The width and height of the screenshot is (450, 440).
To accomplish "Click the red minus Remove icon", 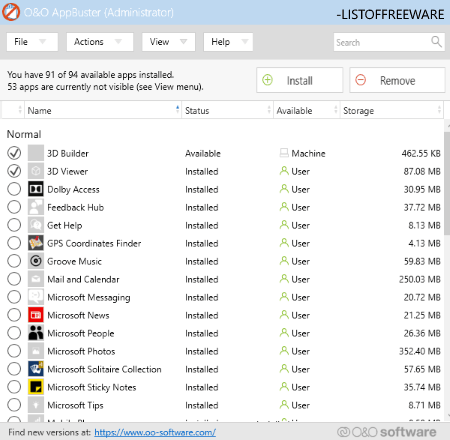I will click(x=361, y=80).
